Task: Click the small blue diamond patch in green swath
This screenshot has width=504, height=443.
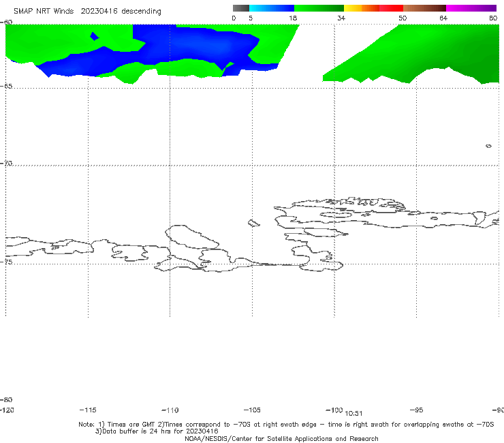Action: (94, 36)
